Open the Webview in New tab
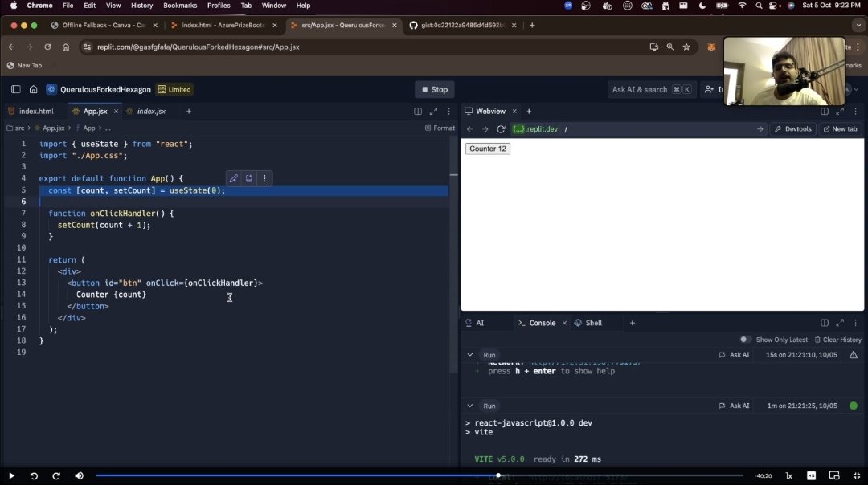This screenshot has width=868, height=485. (x=841, y=128)
